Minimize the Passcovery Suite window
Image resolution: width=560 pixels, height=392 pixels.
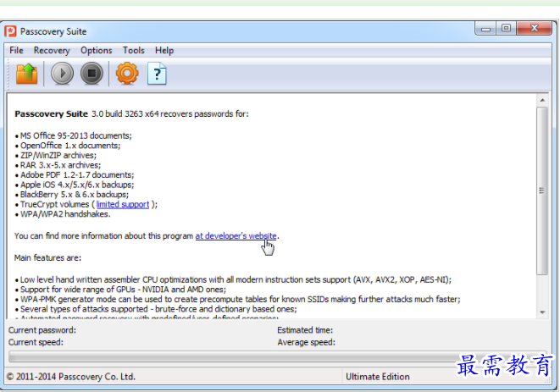485,29
